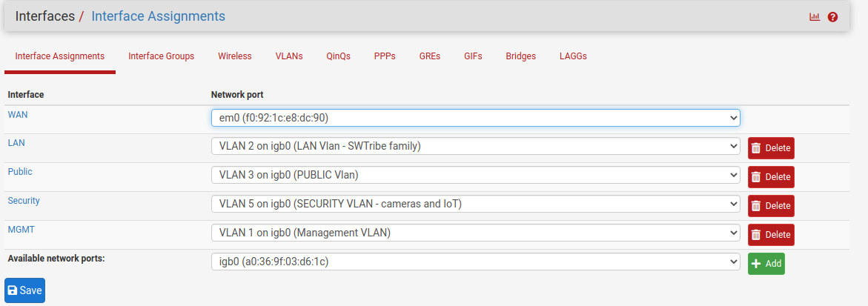Switch to the Wireless tab
This screenshot has height=306, width=868.
click(x=235, y=56)
